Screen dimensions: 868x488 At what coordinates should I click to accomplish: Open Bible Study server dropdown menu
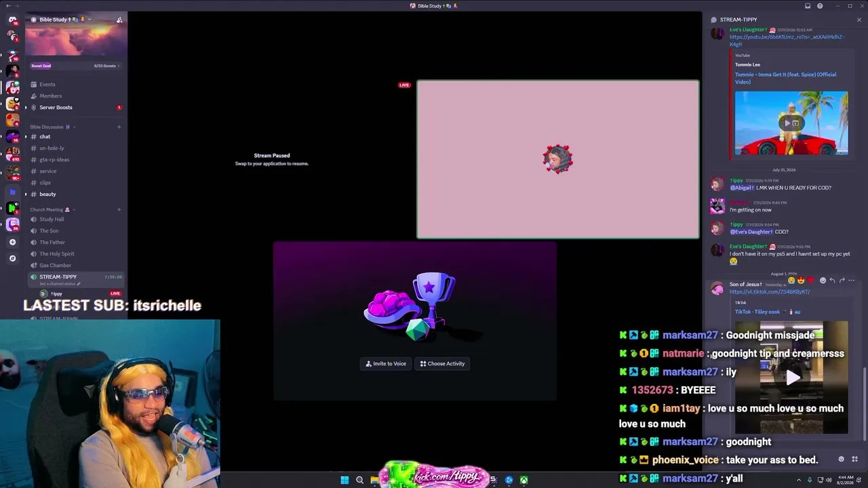pos(89,20)
